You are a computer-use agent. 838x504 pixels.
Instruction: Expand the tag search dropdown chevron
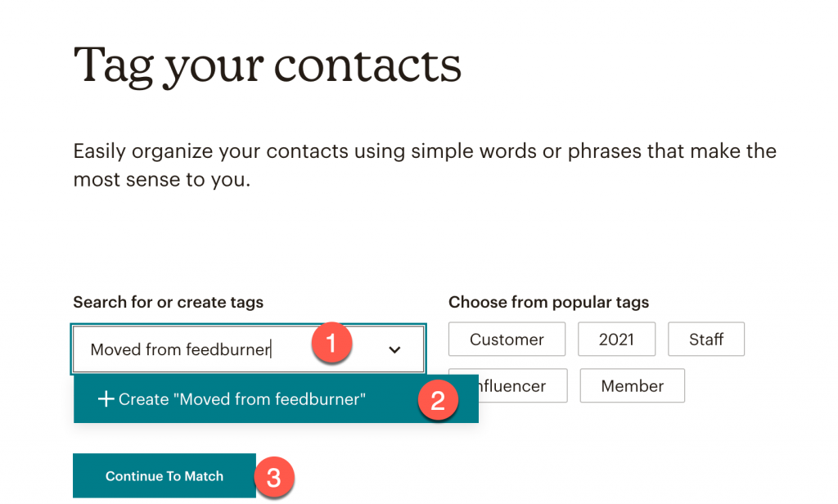click(394, 349)
